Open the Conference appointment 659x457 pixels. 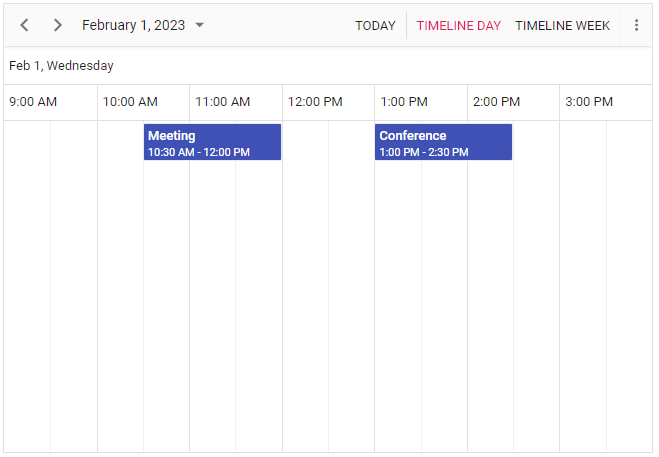pyautogui.click(x=443, y=142)
